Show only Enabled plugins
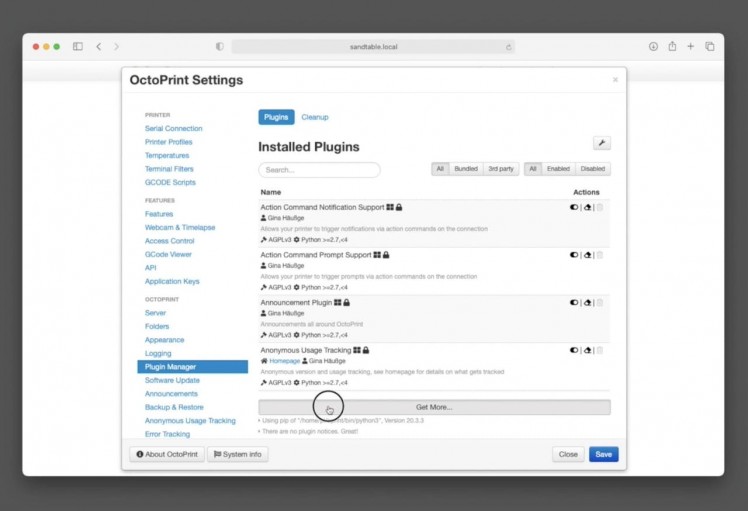Image resolution: width=748 pixels, height=511 pixels. pos(558,169)
